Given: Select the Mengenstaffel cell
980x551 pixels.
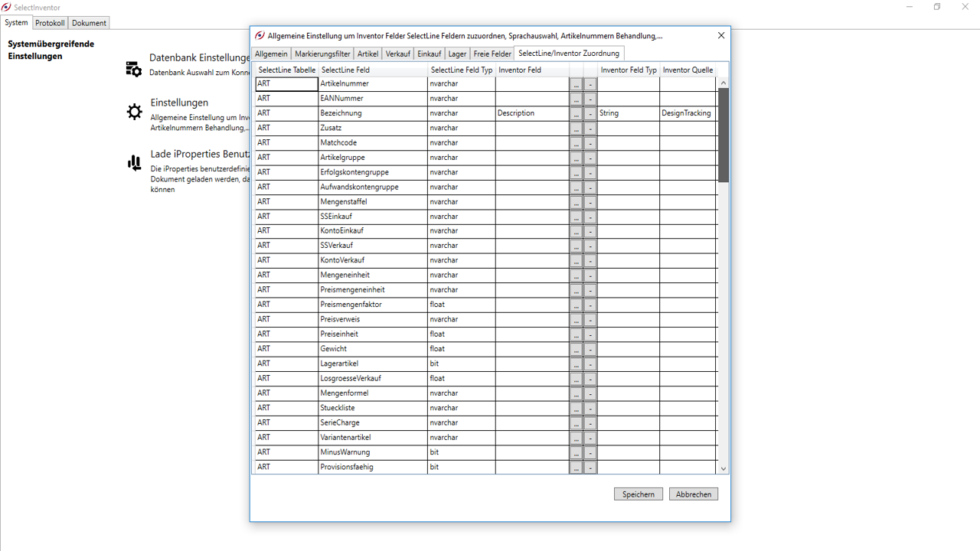Looking at the screenshot, I should pyautogui.click(x=373, y=202).
